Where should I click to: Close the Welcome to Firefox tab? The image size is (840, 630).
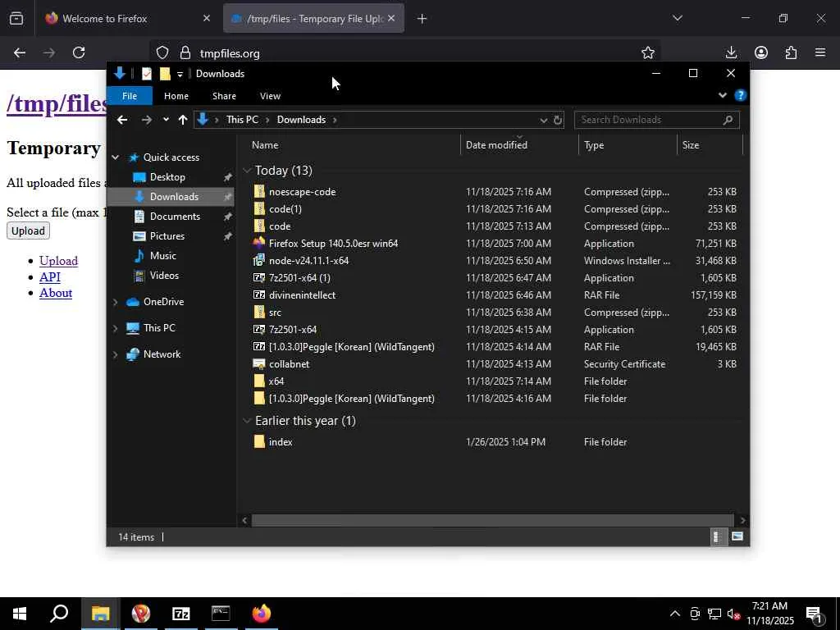[207, 18]
